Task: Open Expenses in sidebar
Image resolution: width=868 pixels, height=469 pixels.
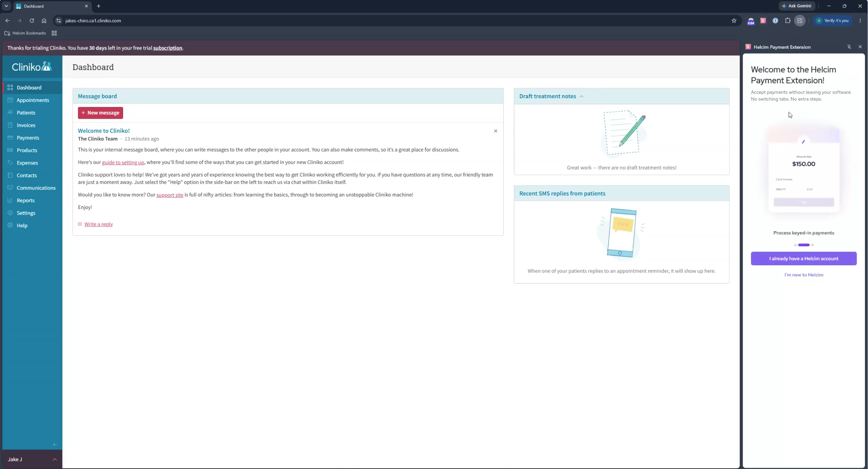Action: click(32, 163)
